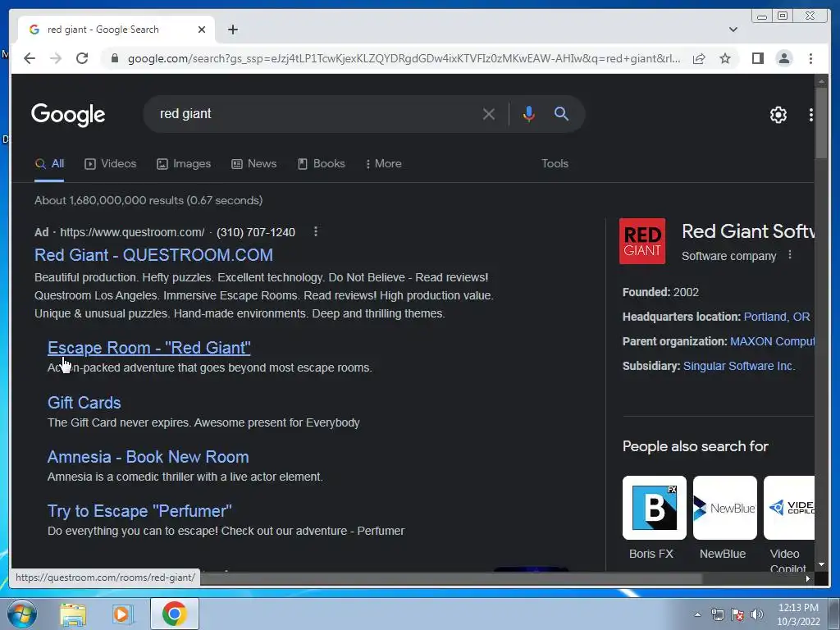
Task: Open the Chrome side panel icon
Action: (757, 58)
